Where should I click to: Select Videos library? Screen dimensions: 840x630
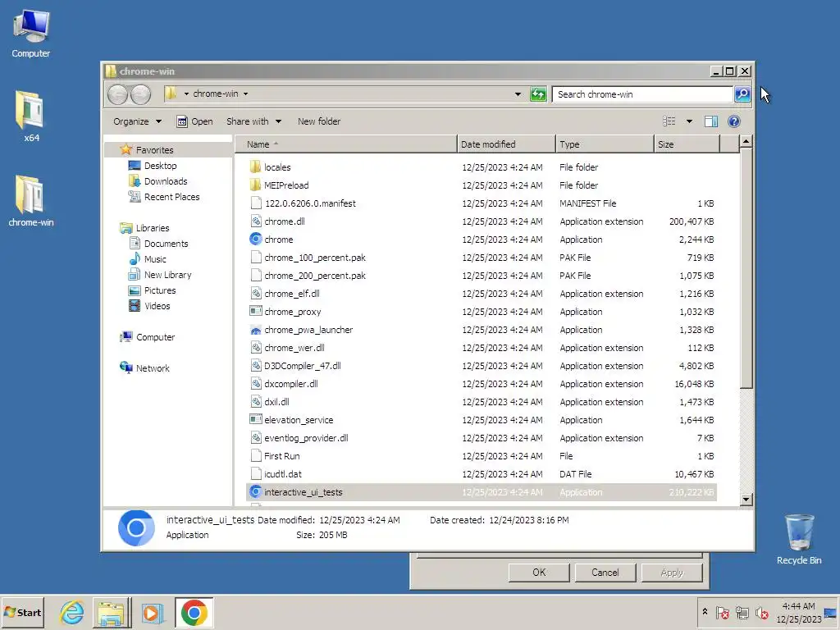[150, 305]
